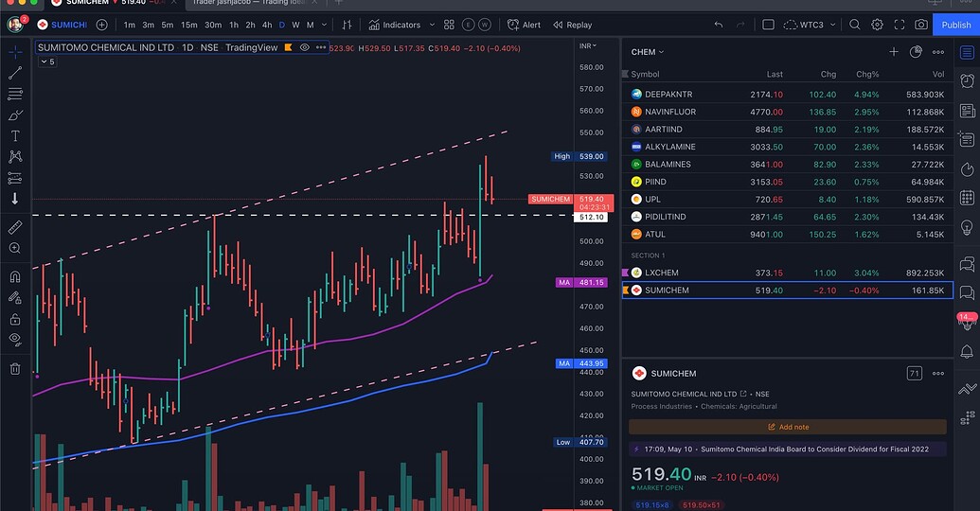Open the indicator templates icon
980x511 pixels.
449,25
